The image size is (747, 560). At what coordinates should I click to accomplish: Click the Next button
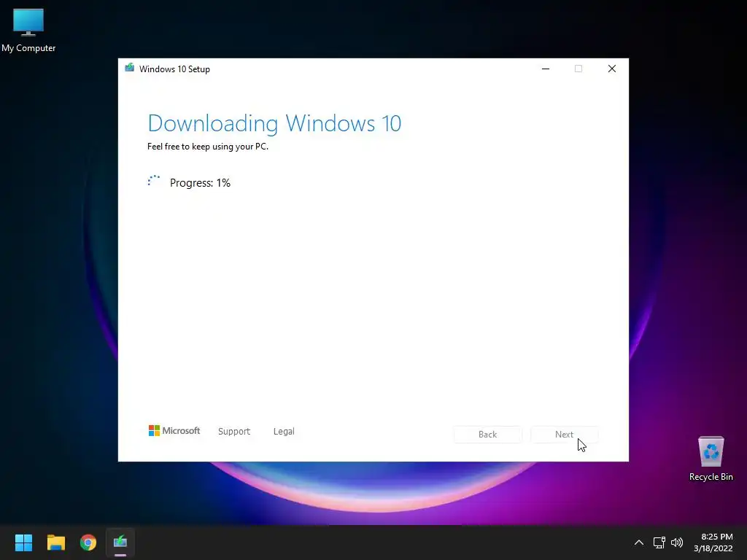pyautogui.click(x=564, y=435)
